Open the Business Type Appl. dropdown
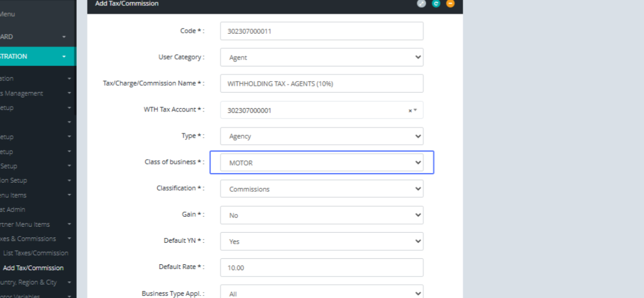Image resolution: width=644 pixels, height=298 pixels. tap(321, 293)
